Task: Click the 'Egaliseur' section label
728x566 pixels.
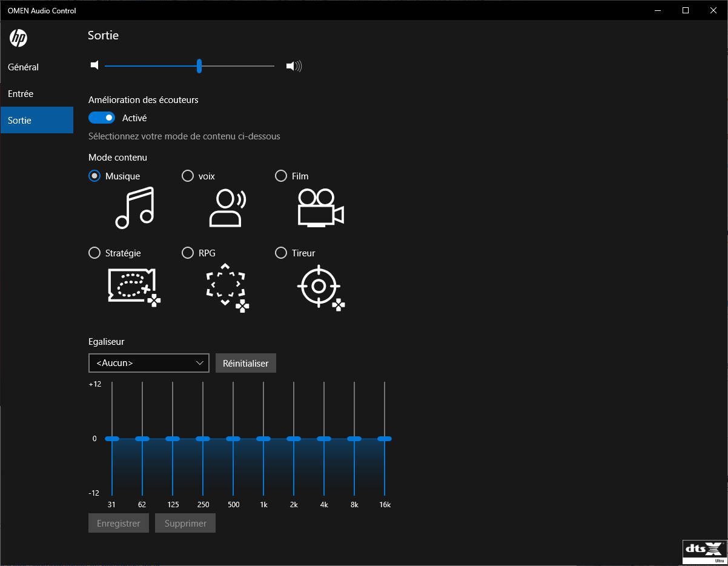Action: click(107, 342)
